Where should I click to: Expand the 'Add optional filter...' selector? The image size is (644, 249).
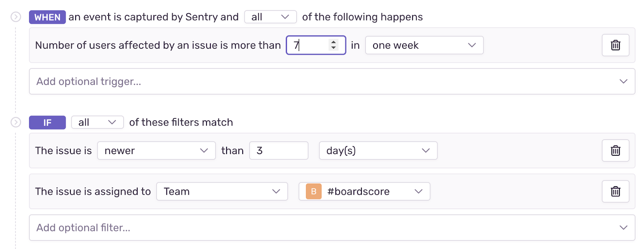[332, 228]
